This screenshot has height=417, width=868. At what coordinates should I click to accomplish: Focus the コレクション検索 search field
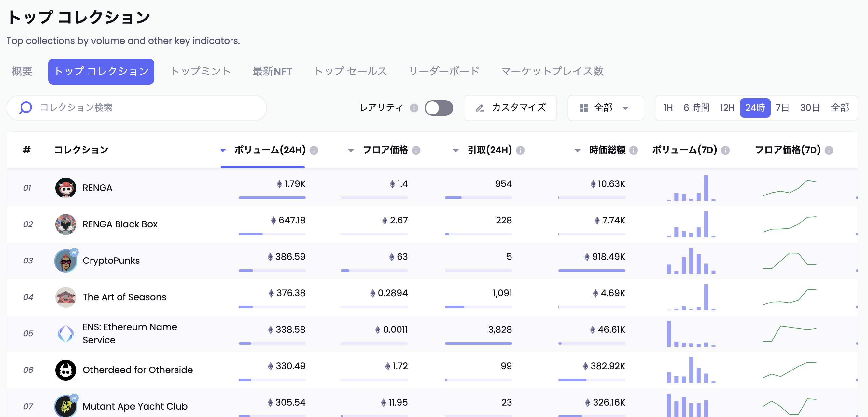tap(136, 108)
